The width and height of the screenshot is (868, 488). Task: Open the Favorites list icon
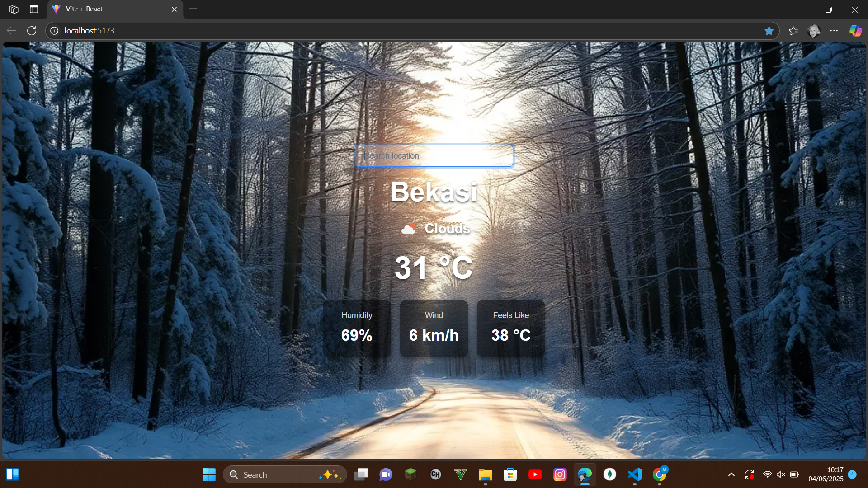[793, 31]
